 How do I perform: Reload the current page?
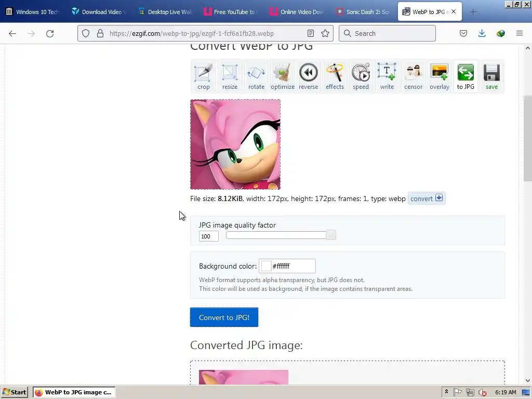pos(50,33)
